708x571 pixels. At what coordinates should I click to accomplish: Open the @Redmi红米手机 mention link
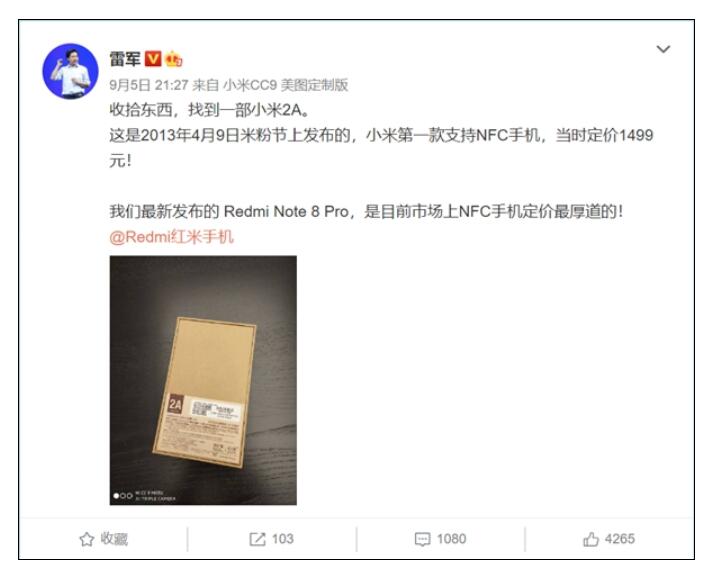coord(171,237)
